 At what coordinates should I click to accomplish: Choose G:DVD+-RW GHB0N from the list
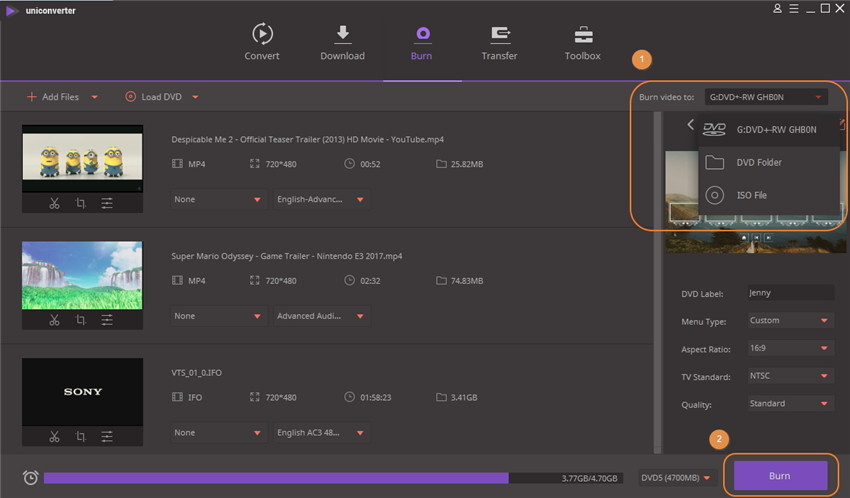[x=770, y=130]
